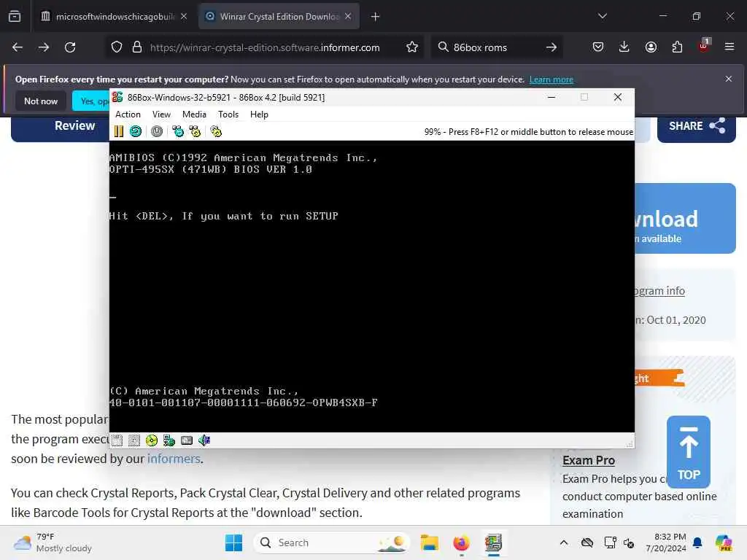
Task: Pause emulation in the 86Box toolbar
Action: click(x=119, y=131)
